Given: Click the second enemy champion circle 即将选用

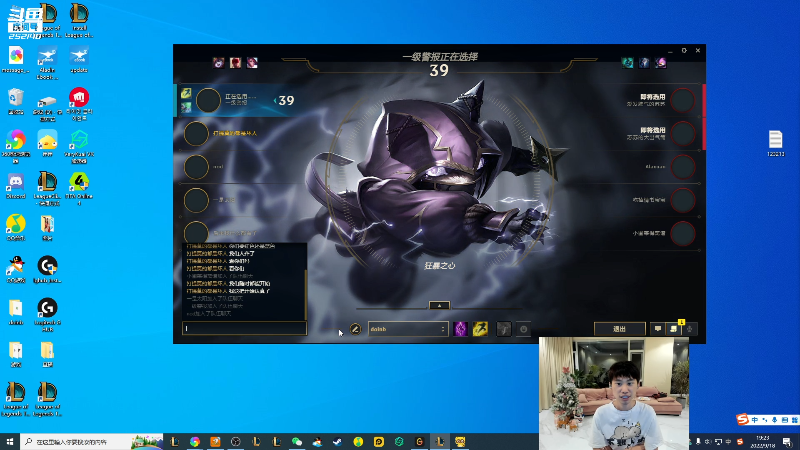Looking at the screenshot, I should 683,134.
